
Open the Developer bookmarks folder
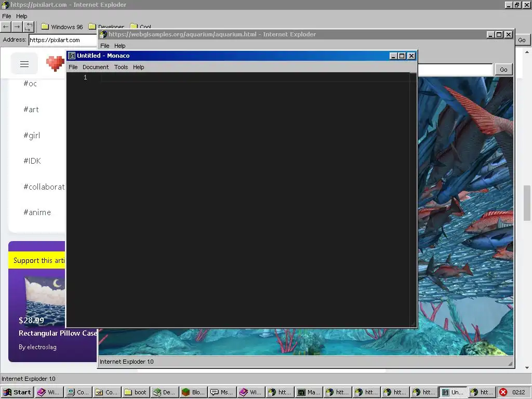pos(106,26)
